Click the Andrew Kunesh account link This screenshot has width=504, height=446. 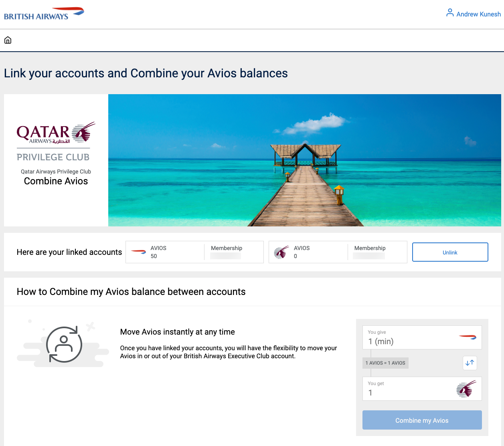point(479,14)
